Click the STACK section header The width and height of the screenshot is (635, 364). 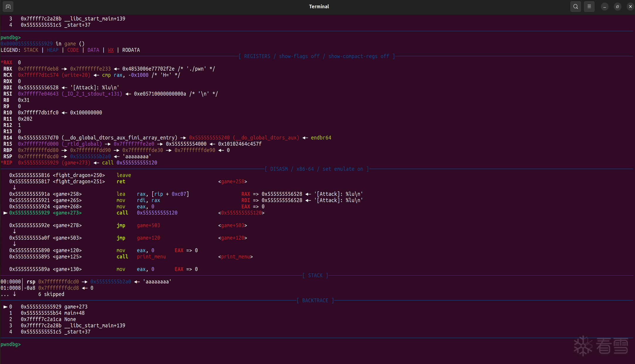(315, 275)
